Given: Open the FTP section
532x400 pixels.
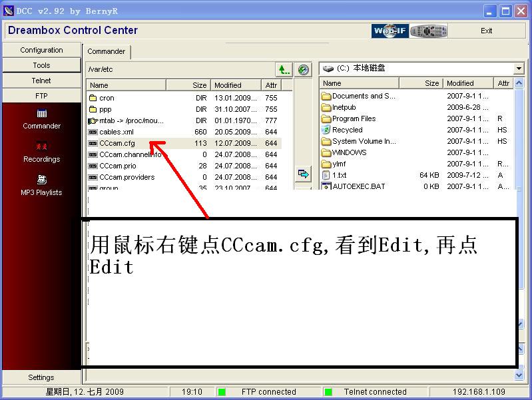Looking at the screenshot, I should coord(41,96).
